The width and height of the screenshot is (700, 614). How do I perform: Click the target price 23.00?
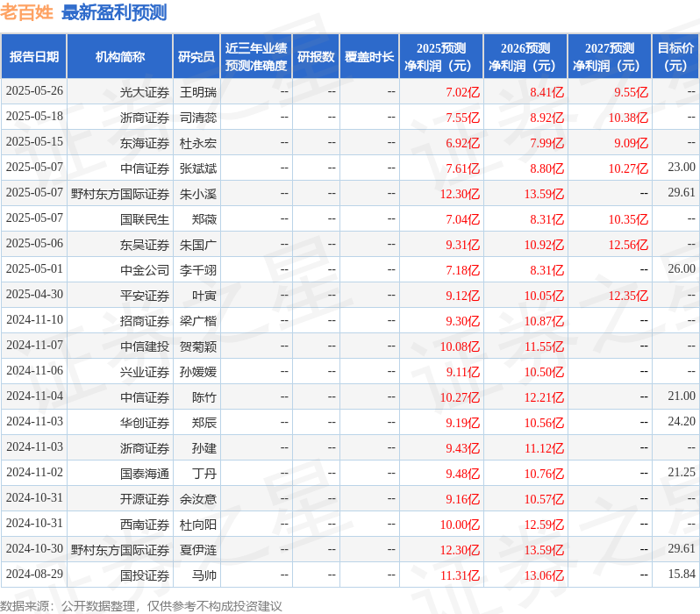click(x=682, y=168)
